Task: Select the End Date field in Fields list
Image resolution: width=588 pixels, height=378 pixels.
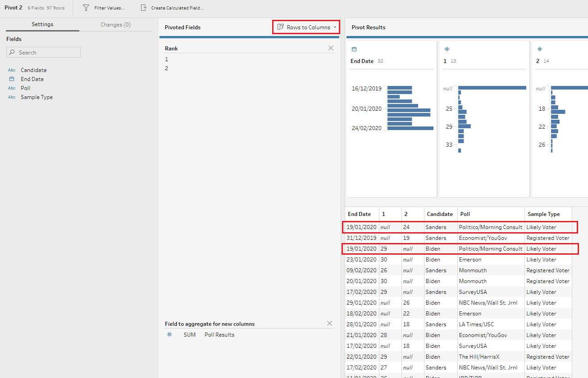Action: [x=32, y=79]
